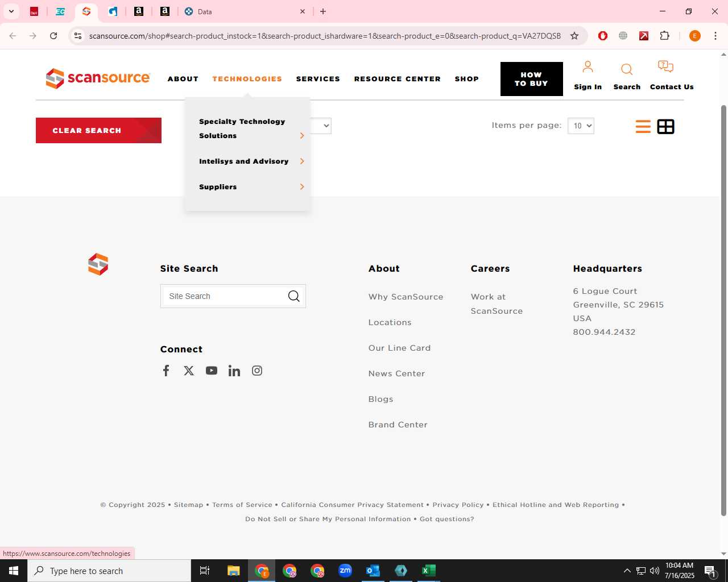Open the Services menu
This screenshot has width=728, height=582.
pos(318,79)
